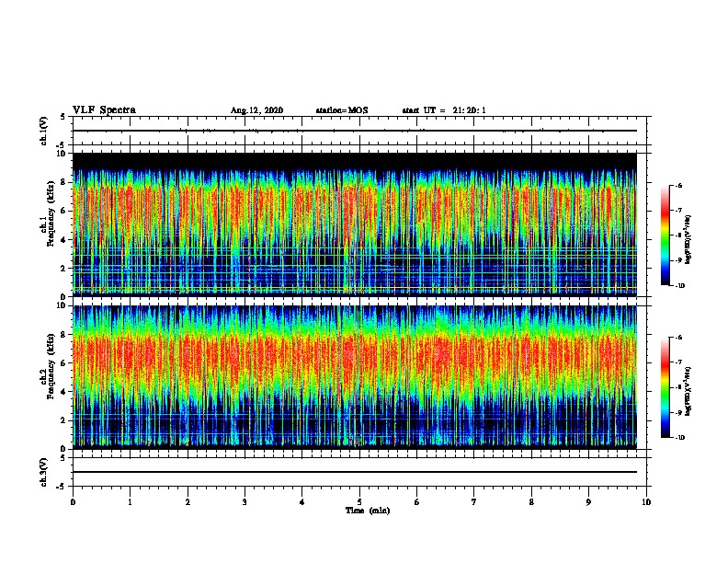Image resolution: width=728 pixels, height=563 pixels.
Task: Click the ch.2 spectrogram color scale bar
Action: pyautogui.click(x=665, y=387)
